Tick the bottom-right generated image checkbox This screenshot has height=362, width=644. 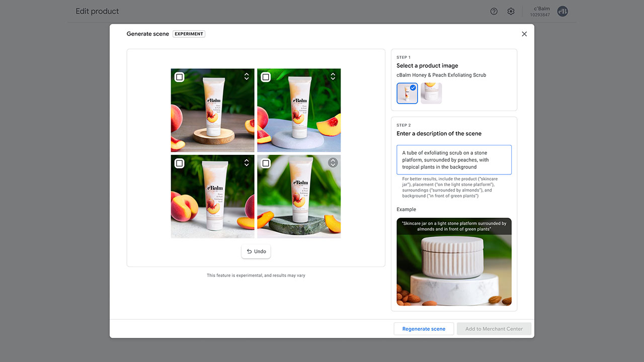(266, 163)
